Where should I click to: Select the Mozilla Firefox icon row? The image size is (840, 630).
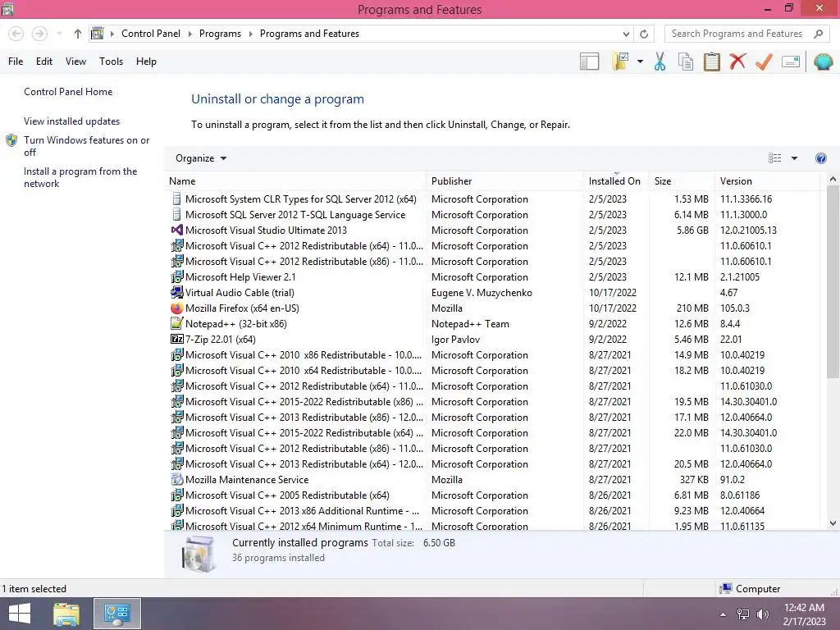pos(177,308)
